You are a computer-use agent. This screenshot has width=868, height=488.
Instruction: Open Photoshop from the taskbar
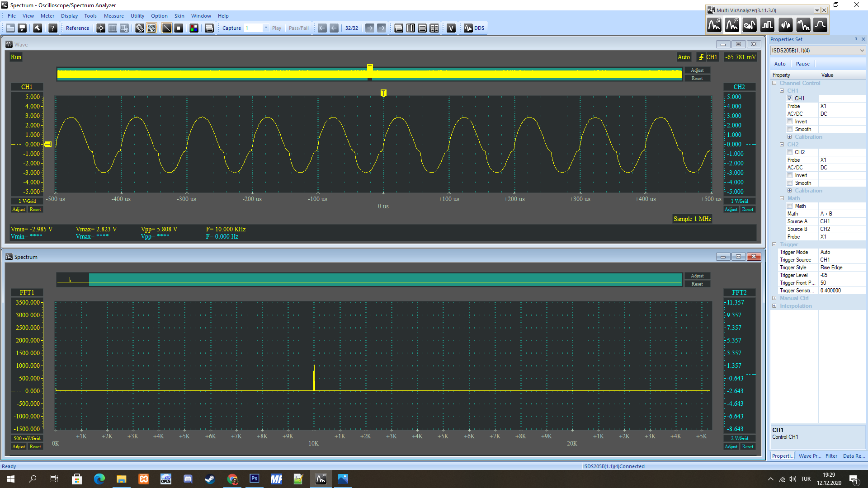(254, 479)
